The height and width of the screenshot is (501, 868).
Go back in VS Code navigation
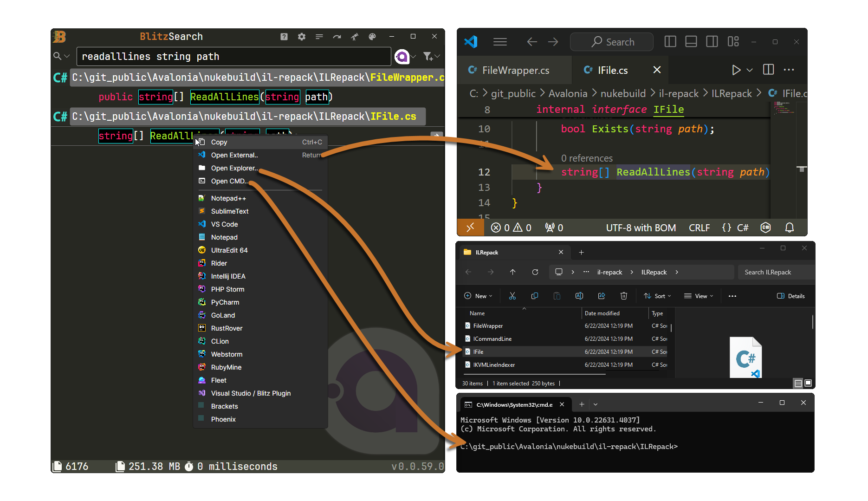coord(532,42)
